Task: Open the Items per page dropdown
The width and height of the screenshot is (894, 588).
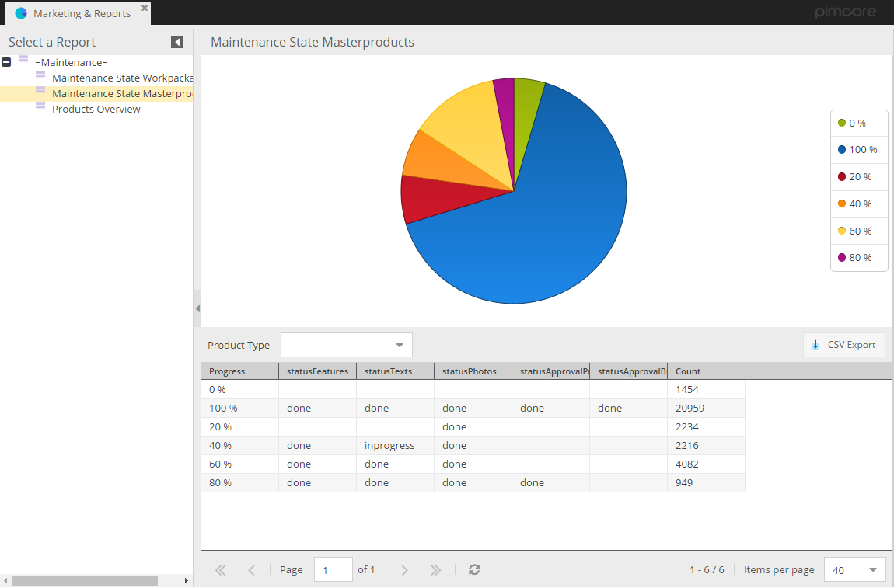Action: [873, 569]
